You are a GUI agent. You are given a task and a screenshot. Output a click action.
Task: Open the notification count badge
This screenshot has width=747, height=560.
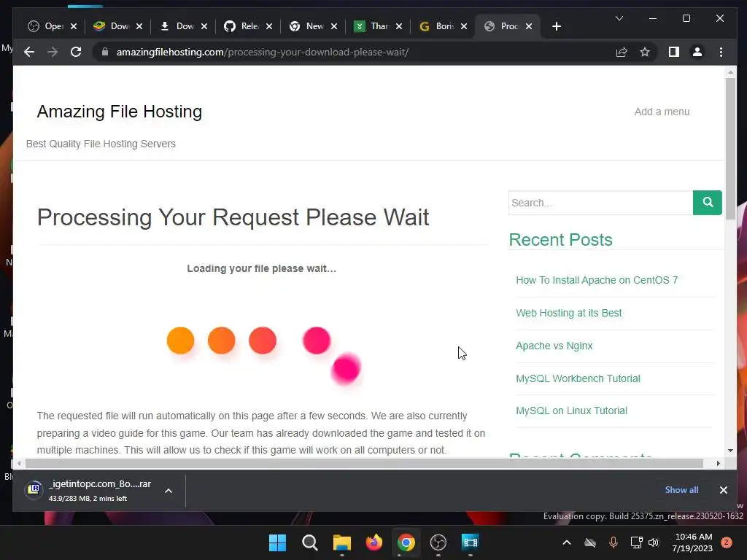[727, 542]
